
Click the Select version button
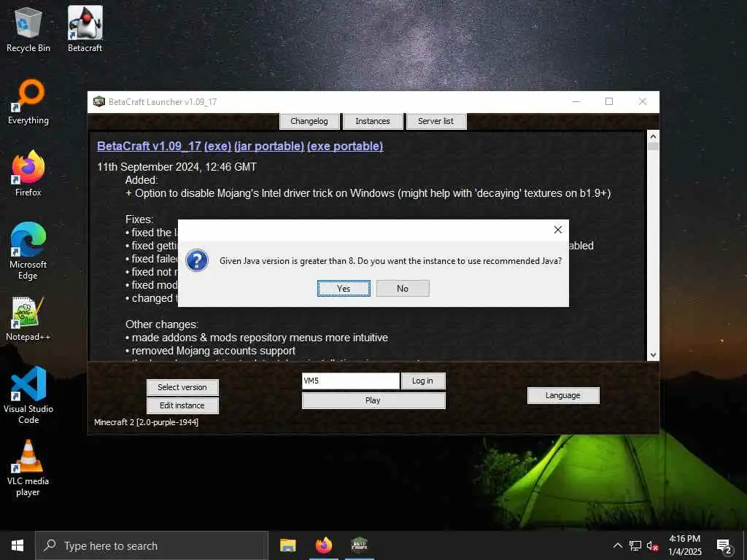tap(182, 387)
